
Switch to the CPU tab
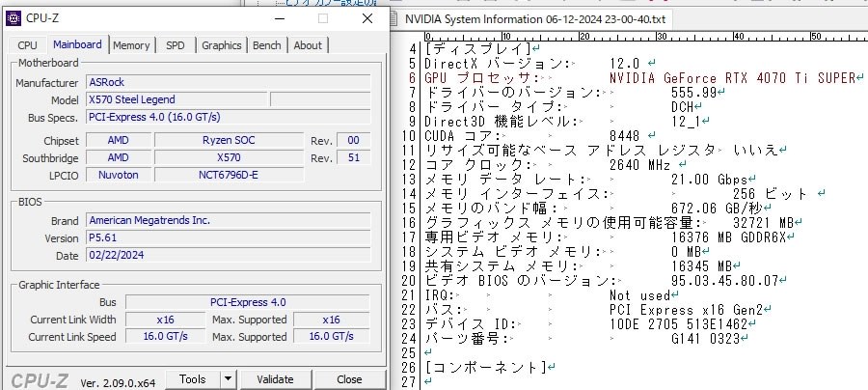point(27,45)
